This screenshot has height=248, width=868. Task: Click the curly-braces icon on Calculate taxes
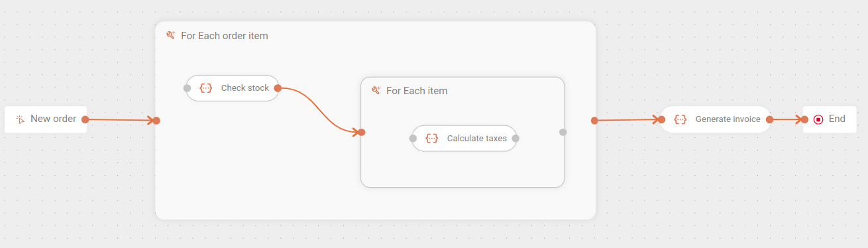point(432,139)
